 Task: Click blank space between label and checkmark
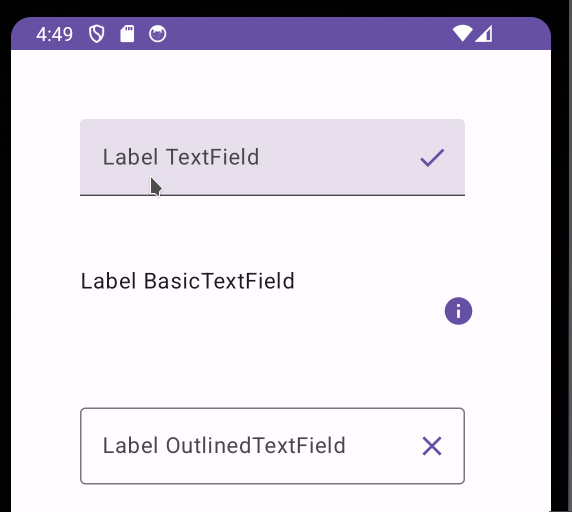click(339, 157)
